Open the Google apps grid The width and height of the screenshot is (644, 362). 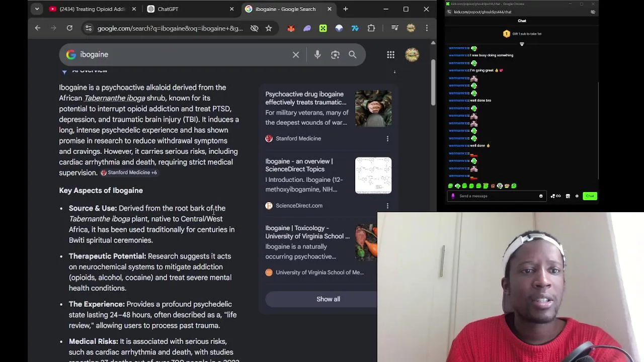(390, 54)
